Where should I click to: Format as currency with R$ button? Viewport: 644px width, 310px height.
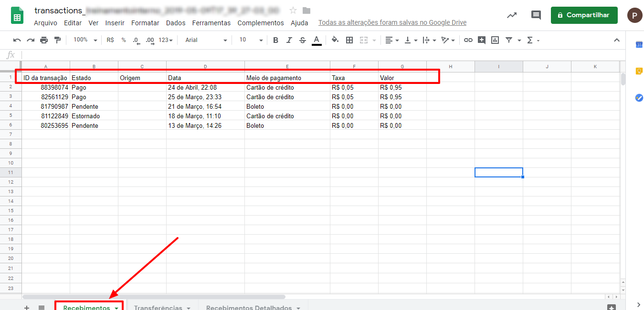[110, 40]
